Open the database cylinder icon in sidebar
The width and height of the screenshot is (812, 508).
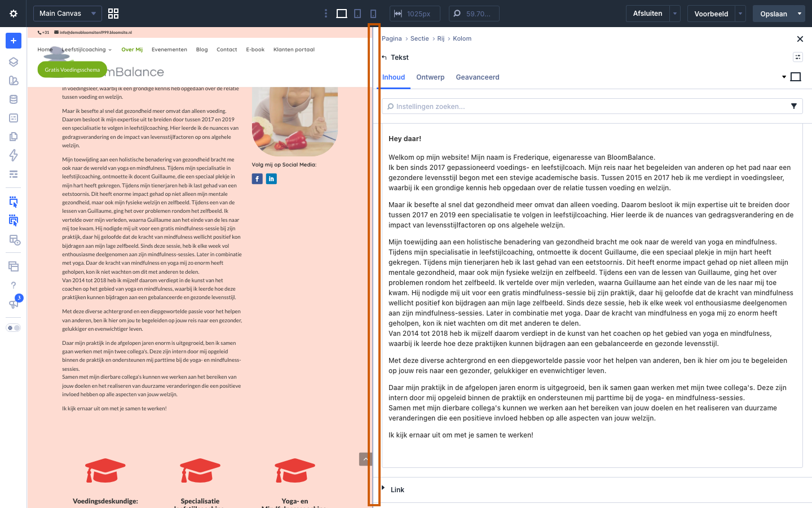[14, 99]
